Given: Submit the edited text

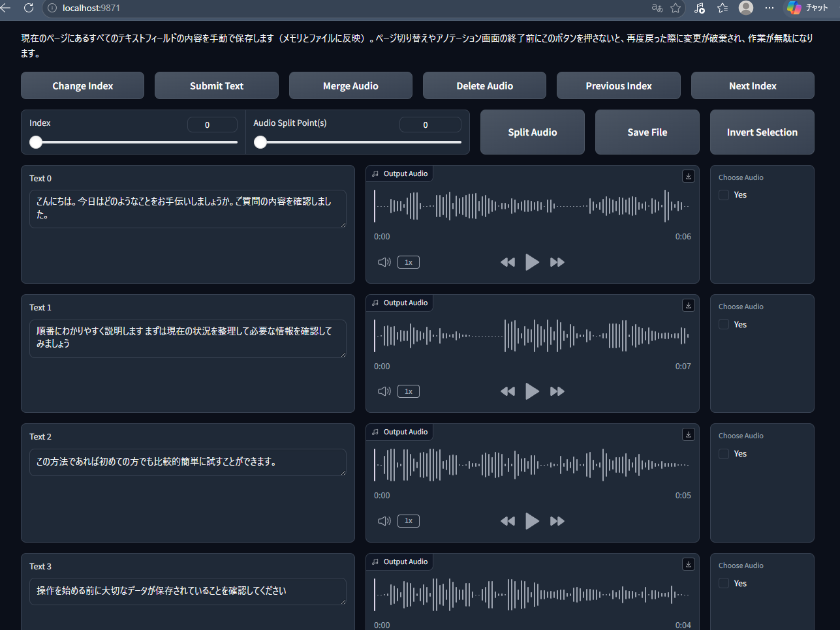Looking at the screenshot, I should (217, 85).
